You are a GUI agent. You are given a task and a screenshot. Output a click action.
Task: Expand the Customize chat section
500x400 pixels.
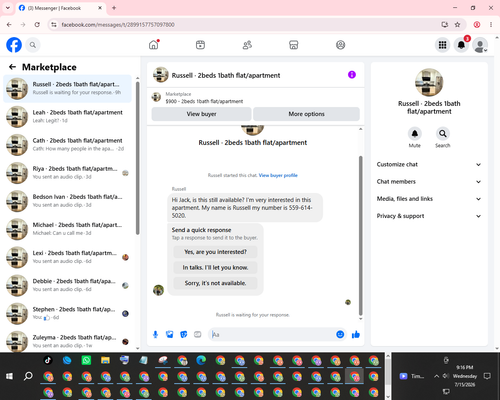pyautogui.click(x=429, y=164)
